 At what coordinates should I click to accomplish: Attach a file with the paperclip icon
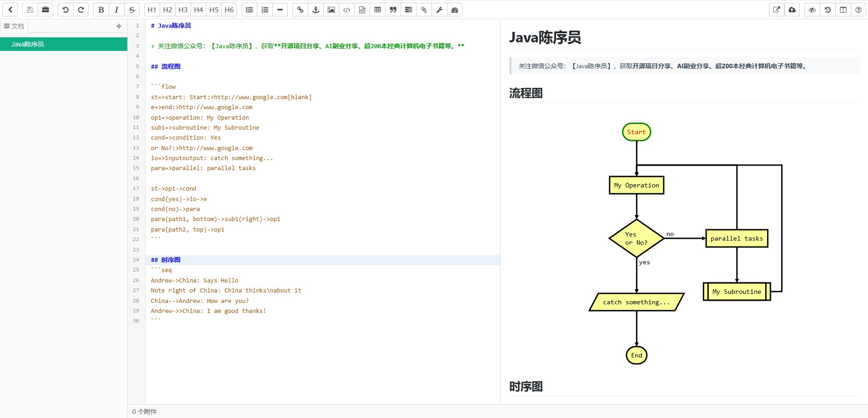click(424, 10)
